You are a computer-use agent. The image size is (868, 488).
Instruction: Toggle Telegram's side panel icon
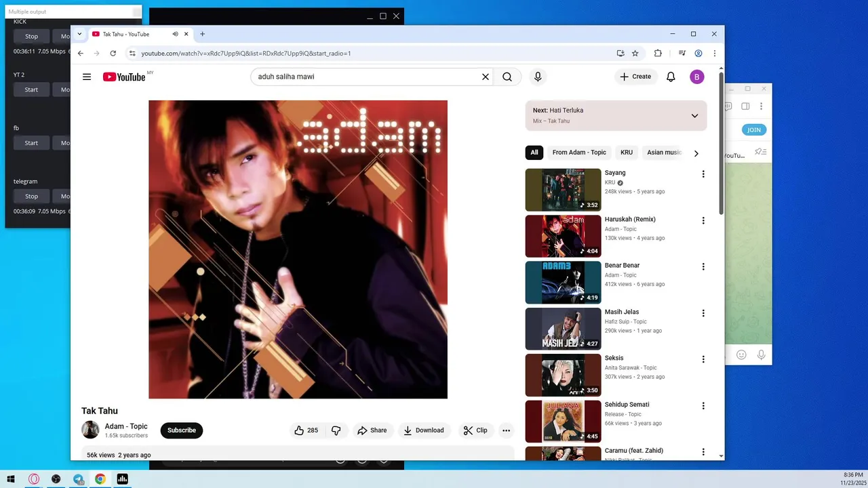745,106
